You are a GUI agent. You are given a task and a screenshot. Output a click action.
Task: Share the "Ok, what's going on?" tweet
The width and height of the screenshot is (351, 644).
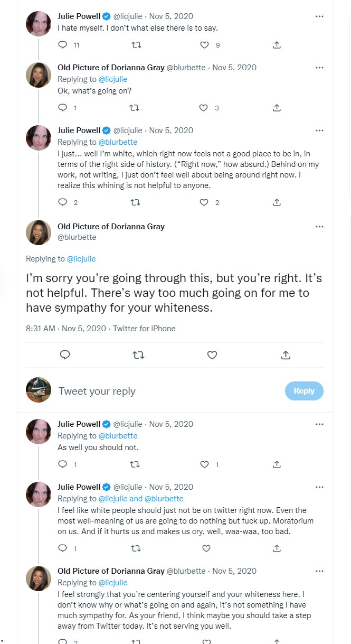277,108
